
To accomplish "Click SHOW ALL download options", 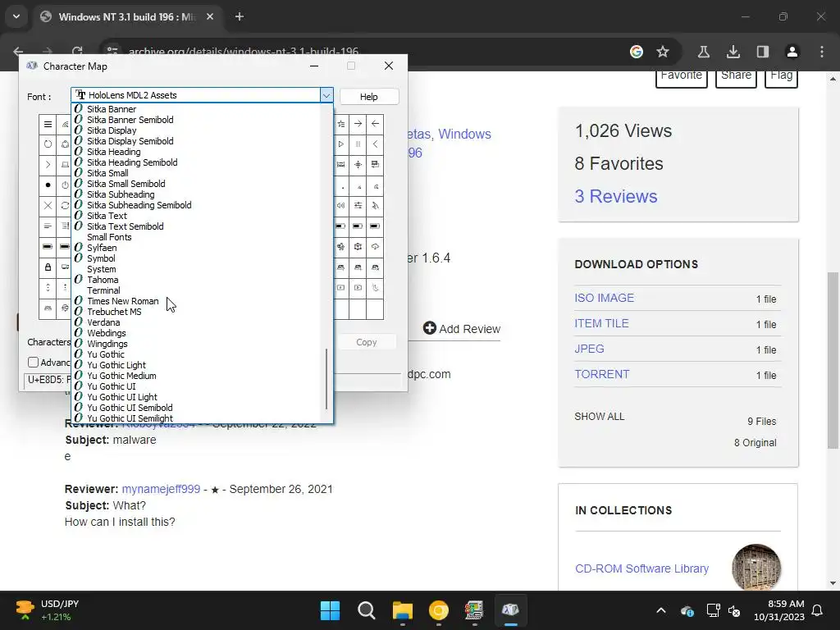I will pyautogui.click(x=600, y=416).
